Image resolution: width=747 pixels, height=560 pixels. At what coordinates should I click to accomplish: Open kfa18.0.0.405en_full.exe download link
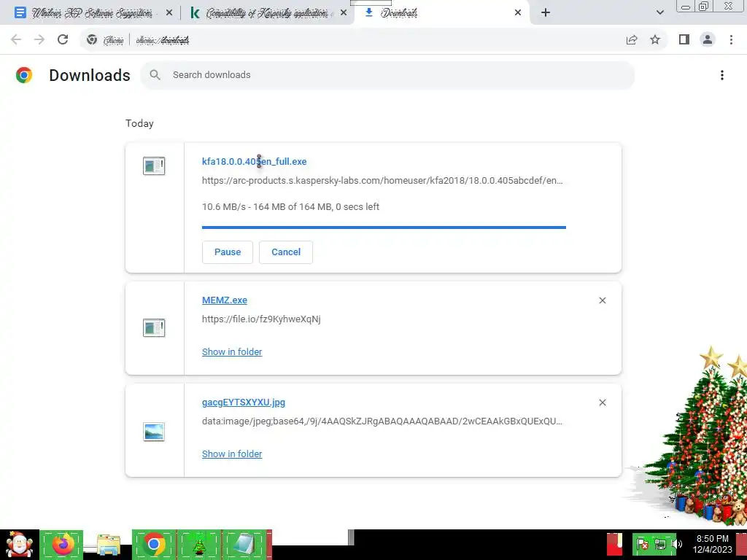click(x=254, y=161)
